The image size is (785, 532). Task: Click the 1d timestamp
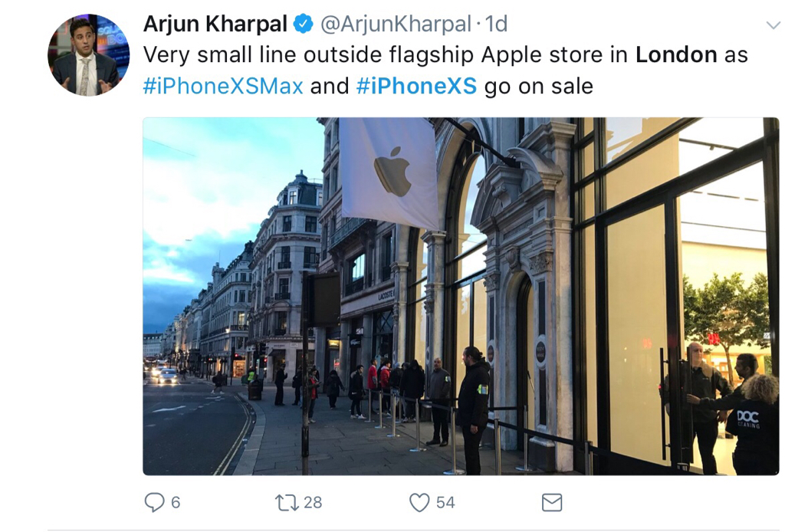coord(496,24)
